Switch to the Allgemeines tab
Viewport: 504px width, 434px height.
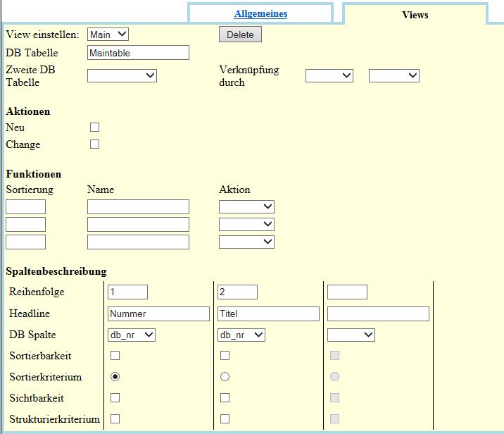click(260, 13)
